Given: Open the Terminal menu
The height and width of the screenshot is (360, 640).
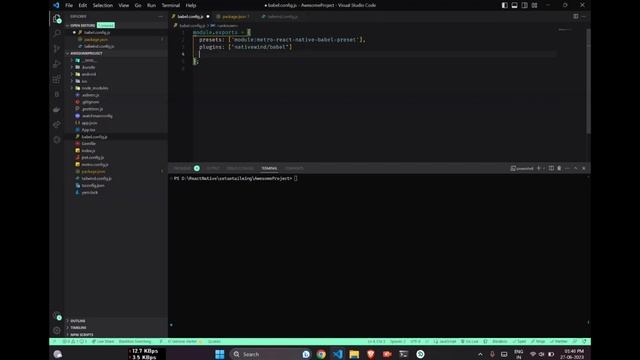Looking at the screenshot, I should (x=171, y=5).
